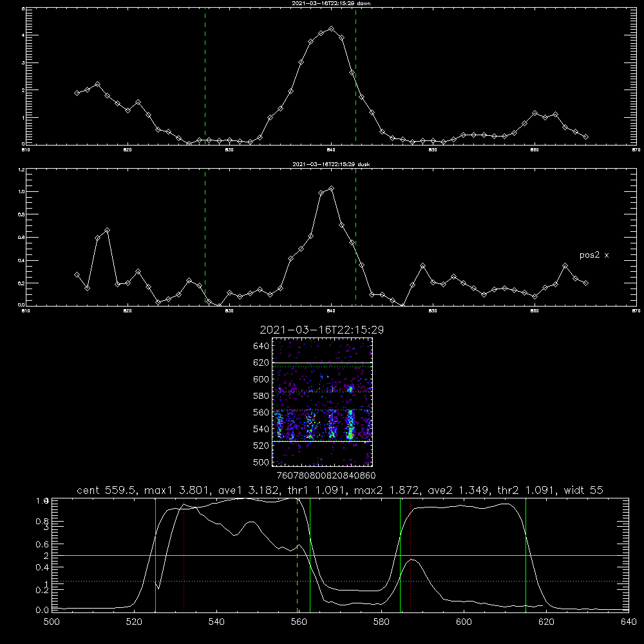
Task: Click the red dotted line near 532 in bottom plot
Action: [184, 556]
